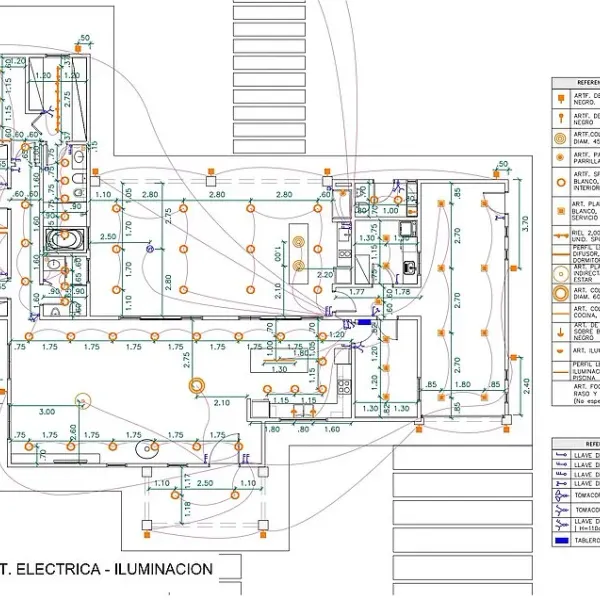600x600 pixels.
Task: Click the bathtub symbol in bathroom
Action: (66, 240)
